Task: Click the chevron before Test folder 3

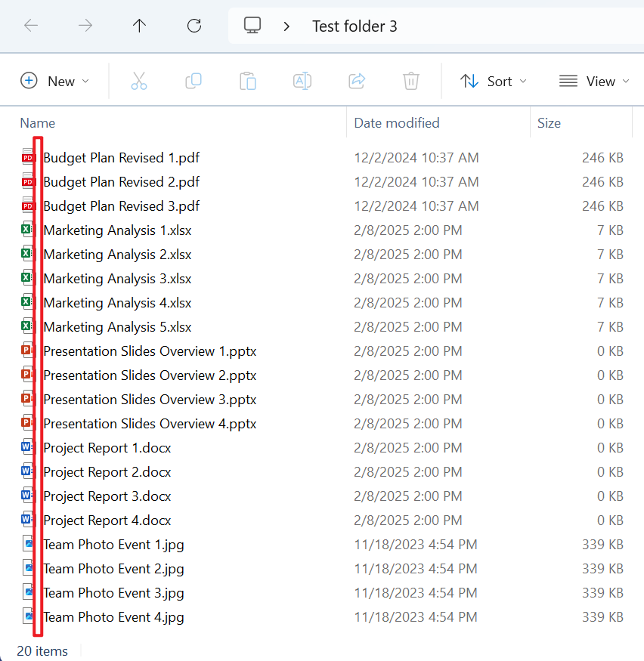Action: click(286, 26)
